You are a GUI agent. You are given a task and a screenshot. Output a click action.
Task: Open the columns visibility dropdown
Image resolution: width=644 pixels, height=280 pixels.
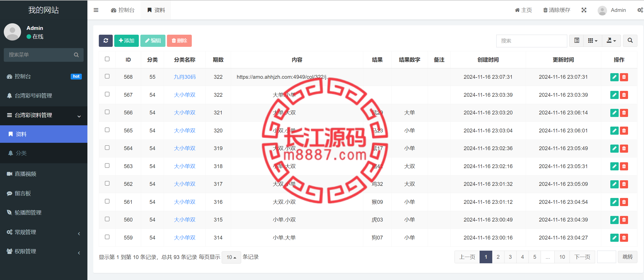593,41
